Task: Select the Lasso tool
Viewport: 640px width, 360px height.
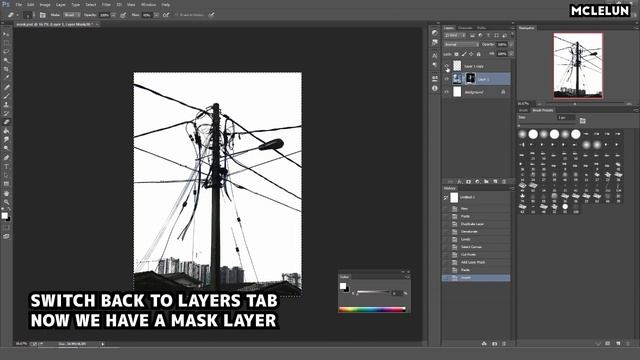Action: [6, 51]
